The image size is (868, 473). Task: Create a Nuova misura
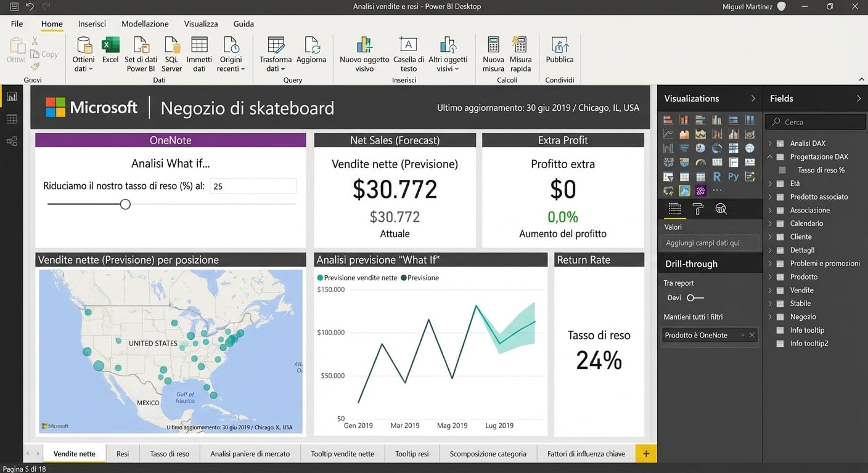493,54
